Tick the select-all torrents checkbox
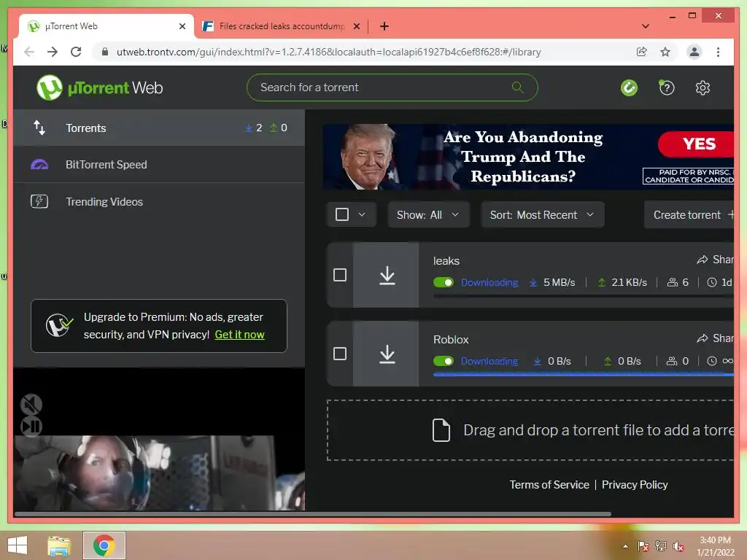747x560 pixels. [x=342, y=214]
